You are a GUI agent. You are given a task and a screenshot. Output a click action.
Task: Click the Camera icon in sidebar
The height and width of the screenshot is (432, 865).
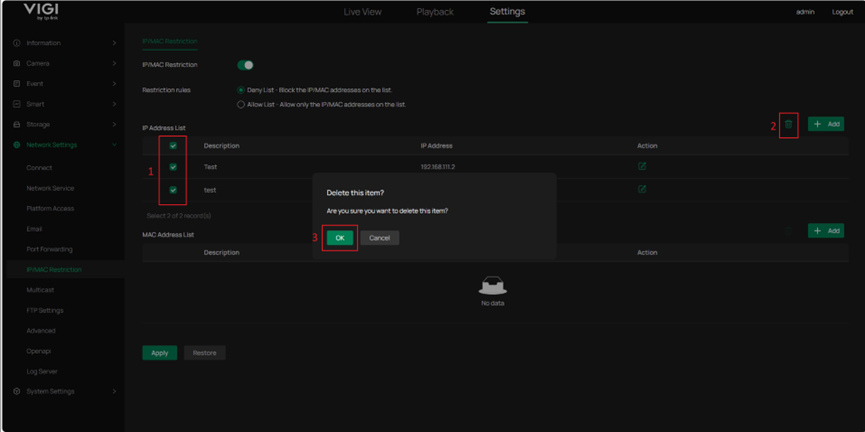point(17,63)
